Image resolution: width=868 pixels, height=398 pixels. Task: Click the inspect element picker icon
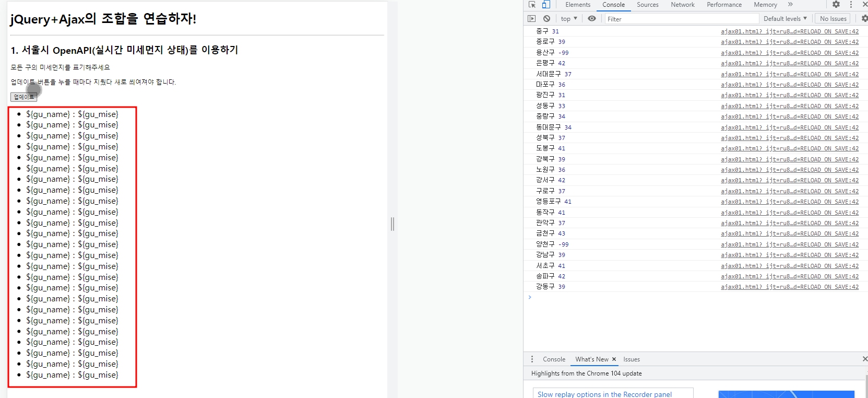(532, 5)
